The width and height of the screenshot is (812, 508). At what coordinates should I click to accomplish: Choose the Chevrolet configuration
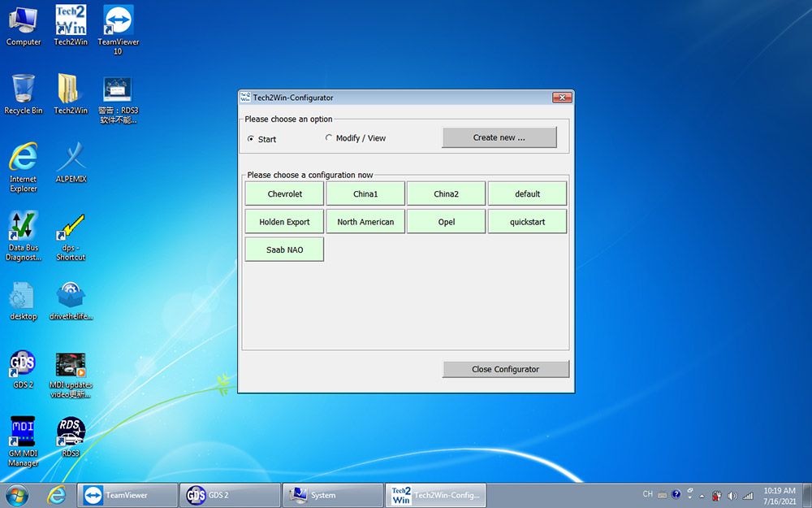[x=284, y=194]
